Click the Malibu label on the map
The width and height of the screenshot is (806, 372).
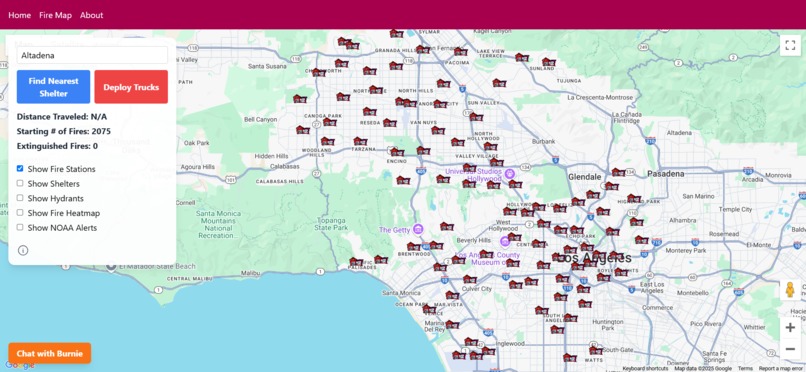pos(251,273)
